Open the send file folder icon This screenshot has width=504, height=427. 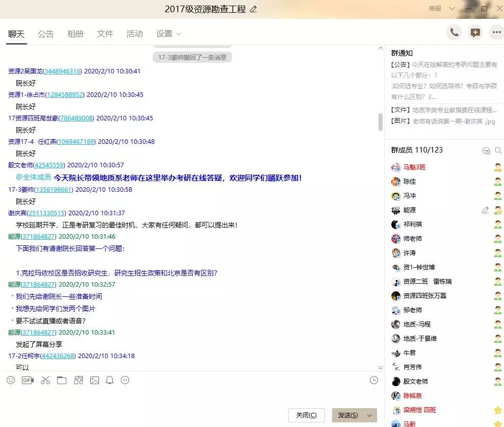pos(62,380)
